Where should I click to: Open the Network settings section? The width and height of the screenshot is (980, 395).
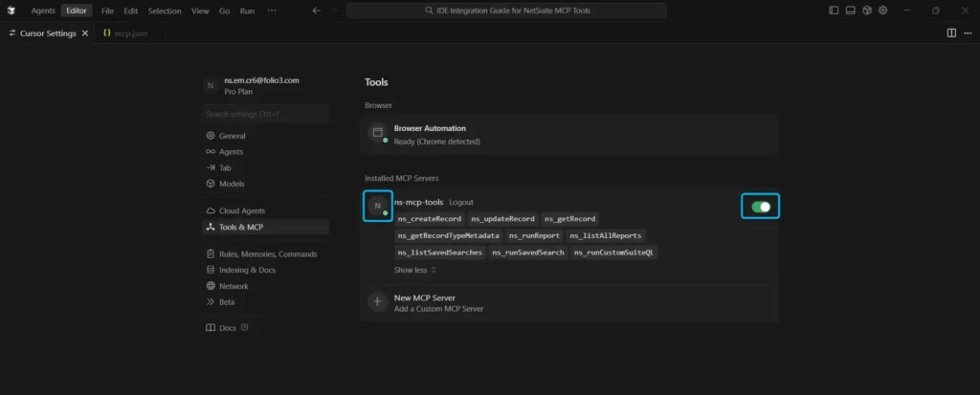click(234, 286)
